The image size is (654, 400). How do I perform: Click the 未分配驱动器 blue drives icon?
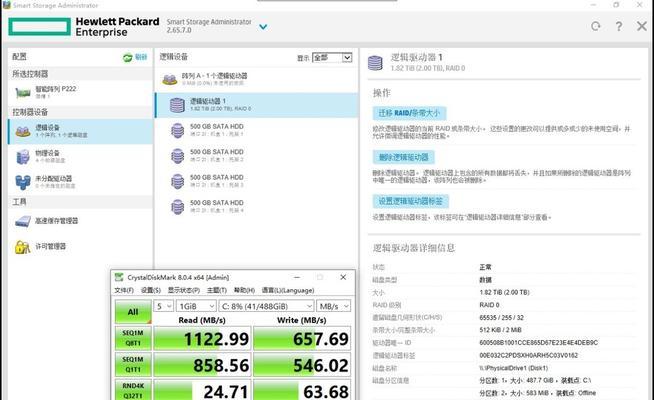point(23,182)
